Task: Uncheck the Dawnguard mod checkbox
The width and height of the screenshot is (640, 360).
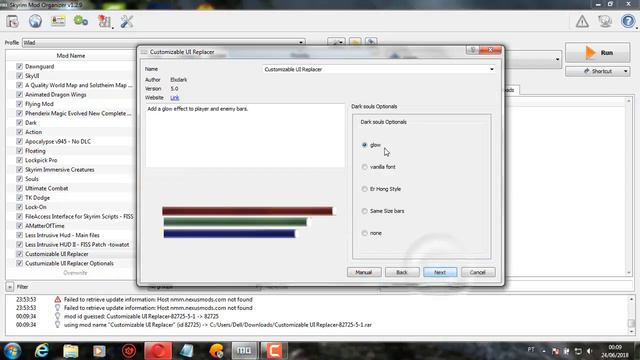Action: coord(19,66)
